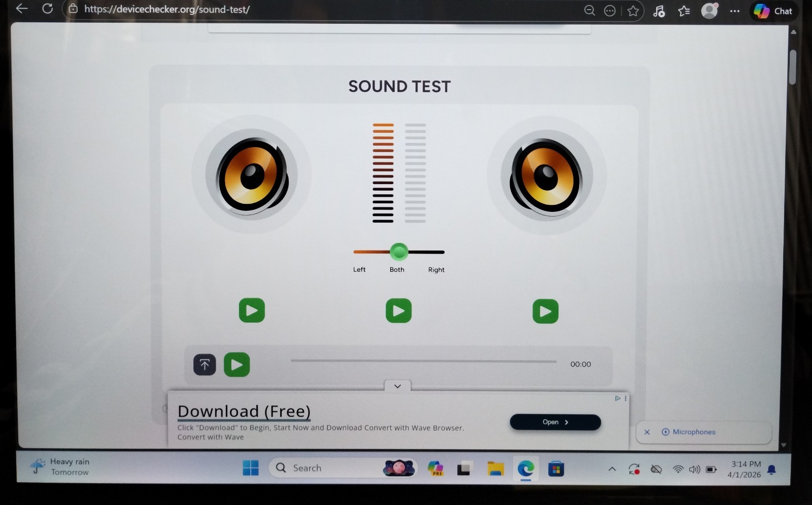This screenshot has height=505, width=812.
Task: Open the Wave Browser ad button
Action: [x=555, y=422]
